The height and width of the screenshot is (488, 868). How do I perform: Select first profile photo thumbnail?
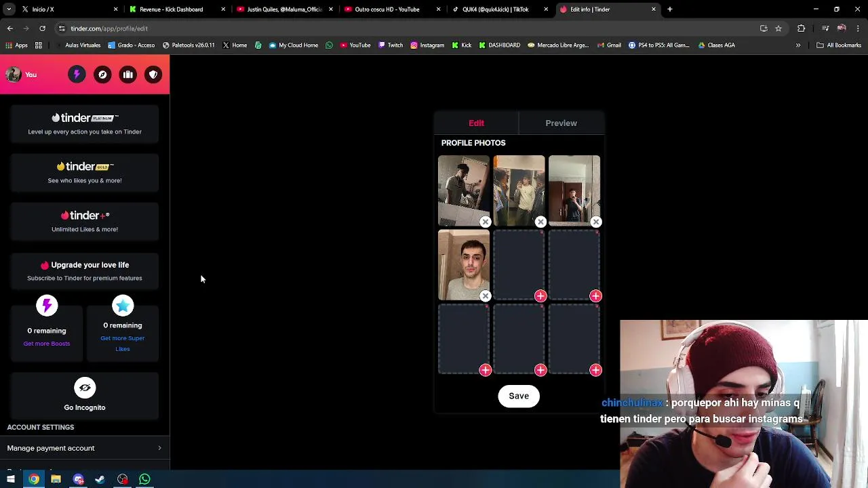point(464,190)
